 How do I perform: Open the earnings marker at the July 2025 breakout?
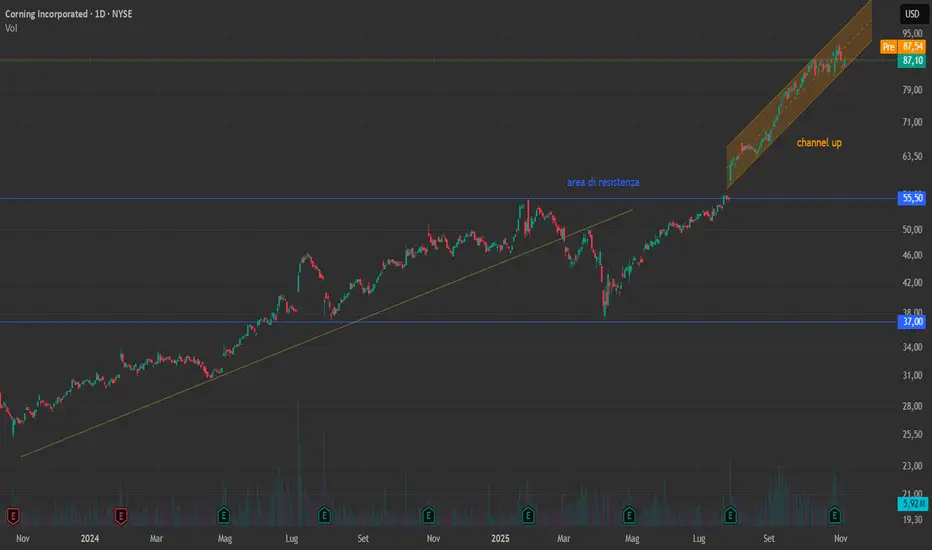pos(730,515)
